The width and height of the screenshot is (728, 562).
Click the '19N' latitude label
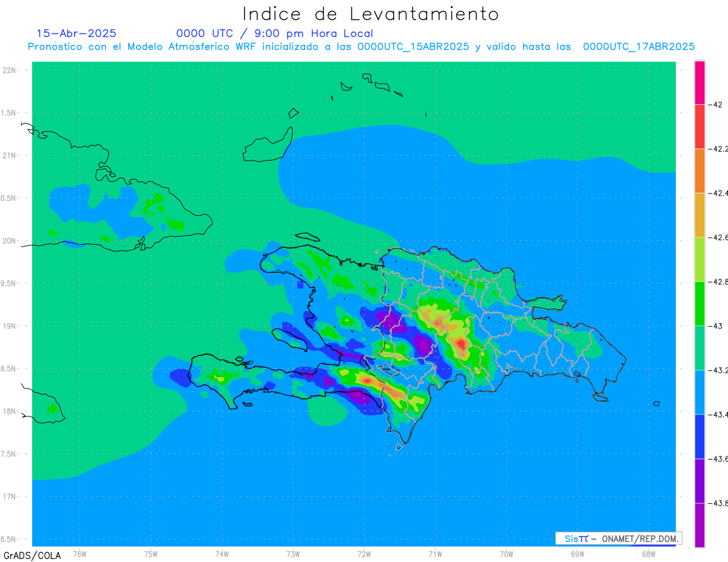(x=10, y=326)
